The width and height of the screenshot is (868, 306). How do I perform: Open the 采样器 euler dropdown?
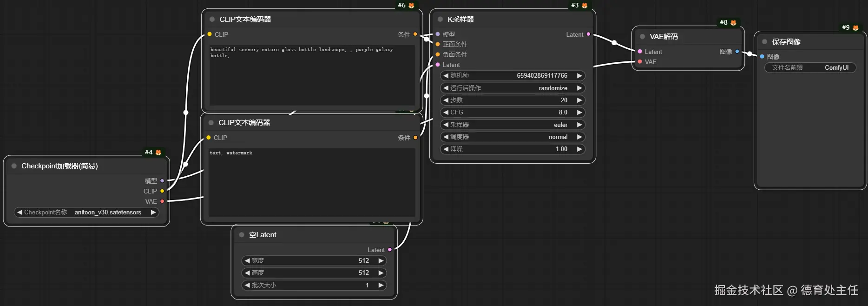[513, 125]
